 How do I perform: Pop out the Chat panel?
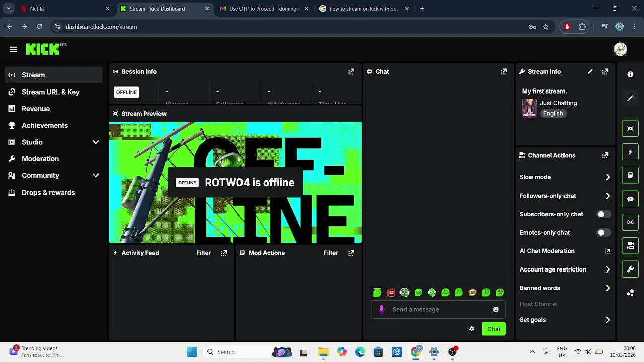pos(504,72)
